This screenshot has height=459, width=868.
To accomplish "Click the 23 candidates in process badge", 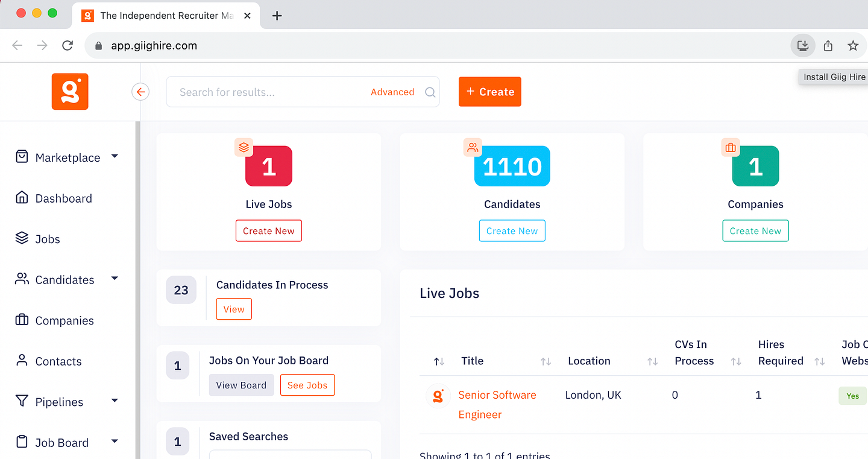I will coord(181,290).
